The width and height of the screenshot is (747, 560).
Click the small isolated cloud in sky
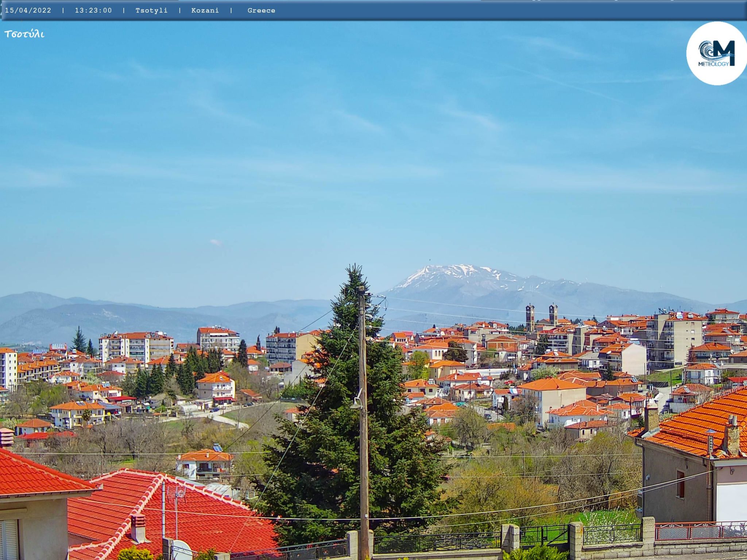216,242
